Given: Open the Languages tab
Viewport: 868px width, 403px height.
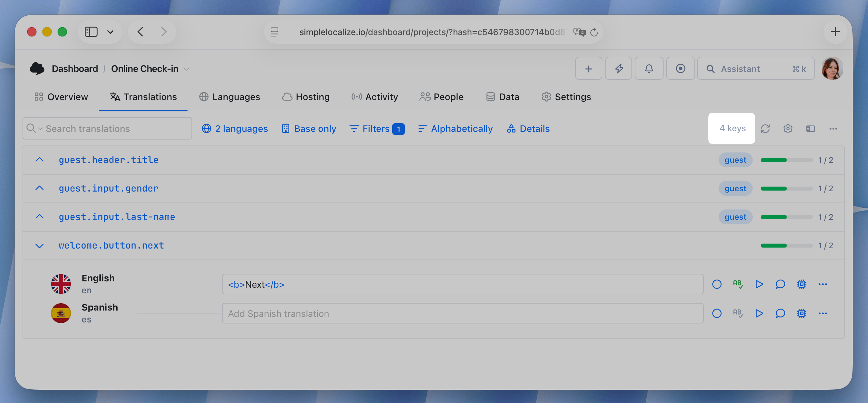Looking at the screenshot, I should coord(230,97).
